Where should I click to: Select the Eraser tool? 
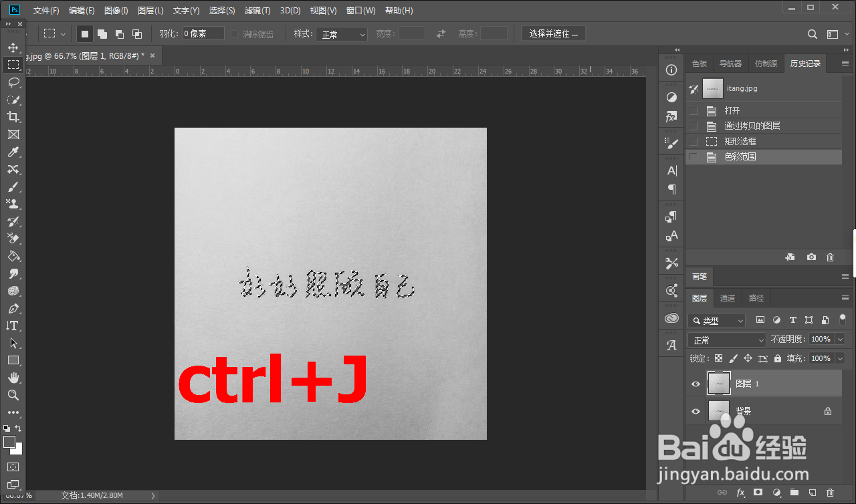pyautogui.click(x=13, y=239)
